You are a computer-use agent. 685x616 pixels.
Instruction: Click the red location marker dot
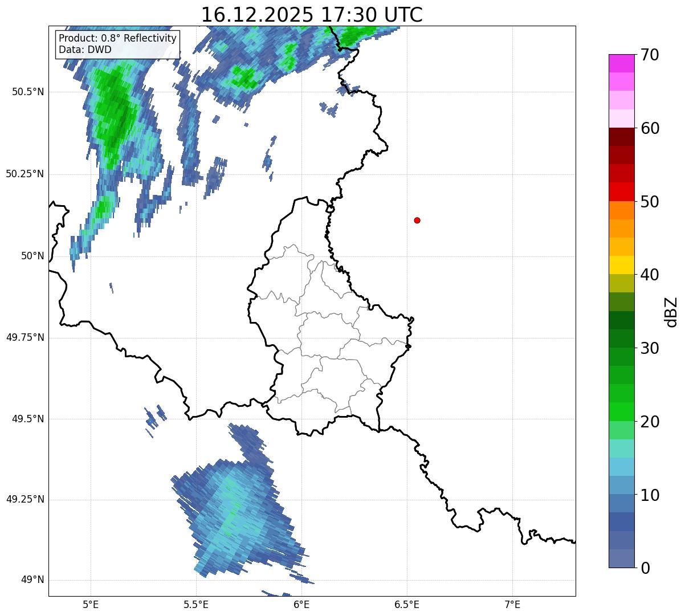point(417,220)
